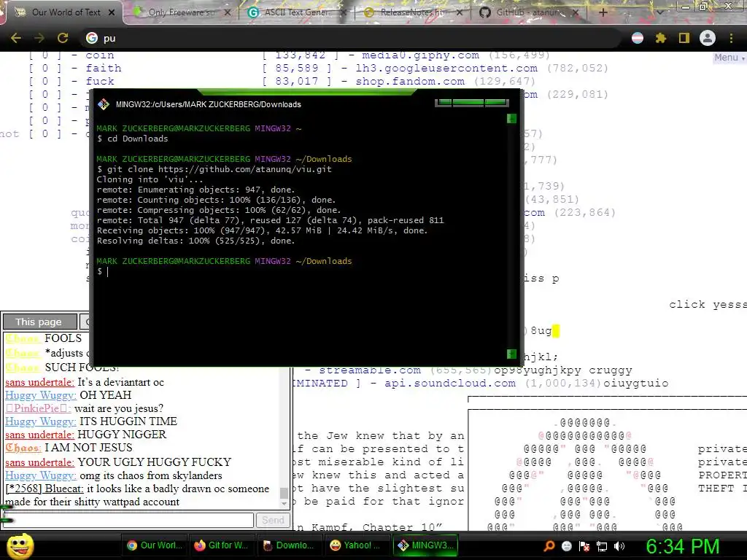
Task: Reload the page with the refresh icon
Action: 63,38
